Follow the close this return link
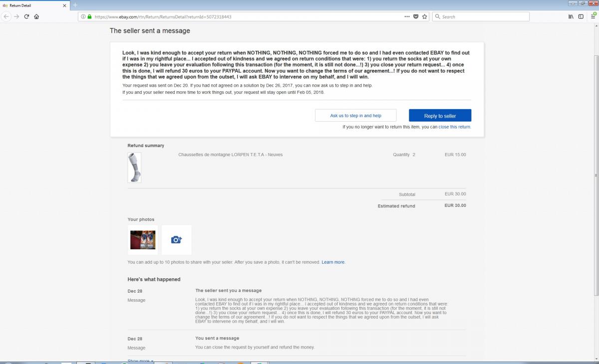 [x=455, y=127]
